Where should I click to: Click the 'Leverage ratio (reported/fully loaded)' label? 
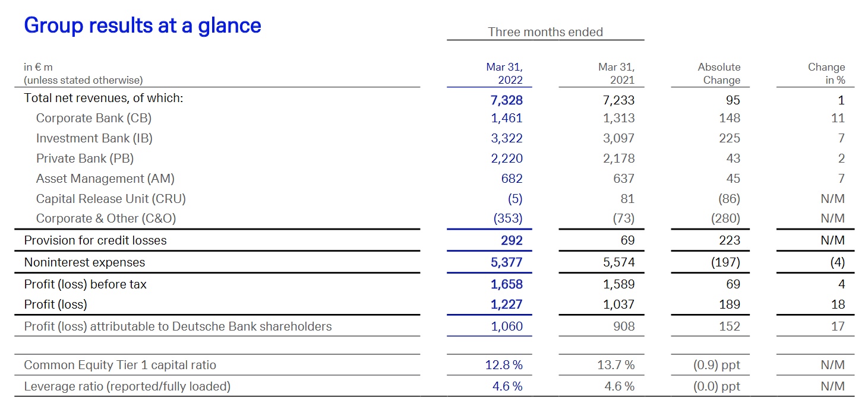[x=127, y=386]
